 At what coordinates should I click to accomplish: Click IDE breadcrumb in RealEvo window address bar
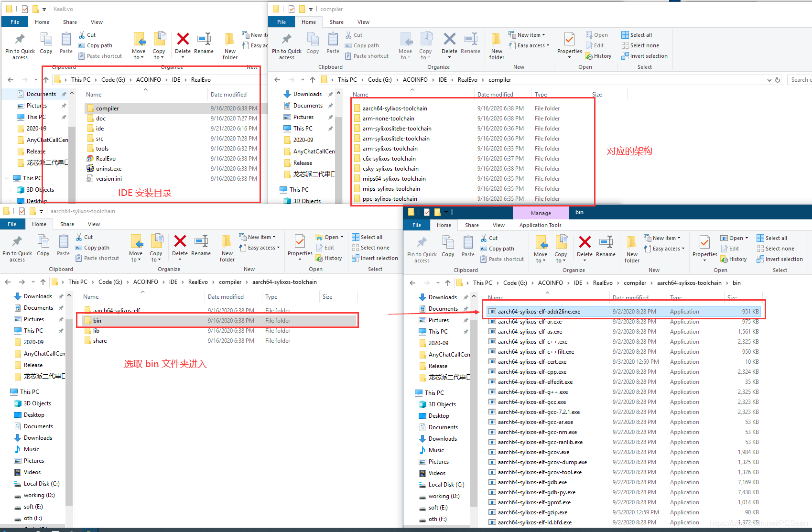tap(176, 80)
